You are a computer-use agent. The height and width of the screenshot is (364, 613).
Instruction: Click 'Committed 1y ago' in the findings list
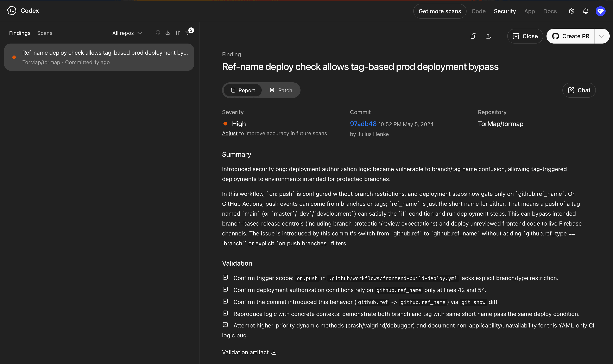tap(87, 63)
